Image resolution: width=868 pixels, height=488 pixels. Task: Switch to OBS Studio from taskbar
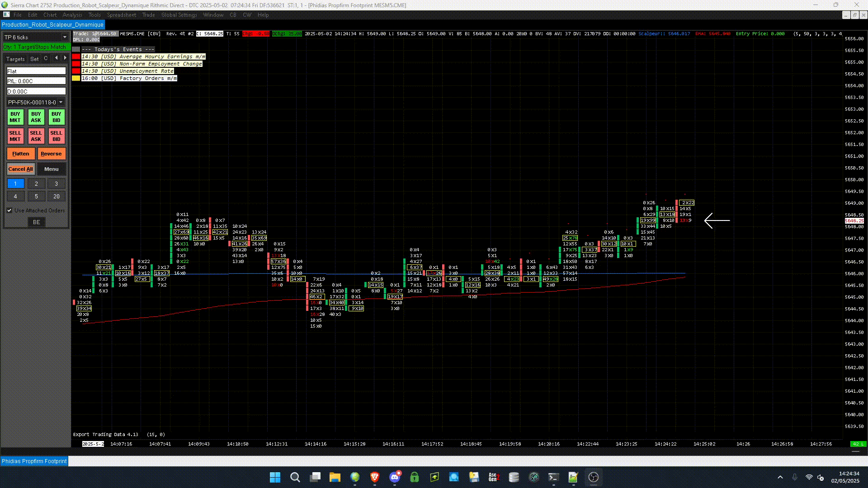[x=594, y=477]
